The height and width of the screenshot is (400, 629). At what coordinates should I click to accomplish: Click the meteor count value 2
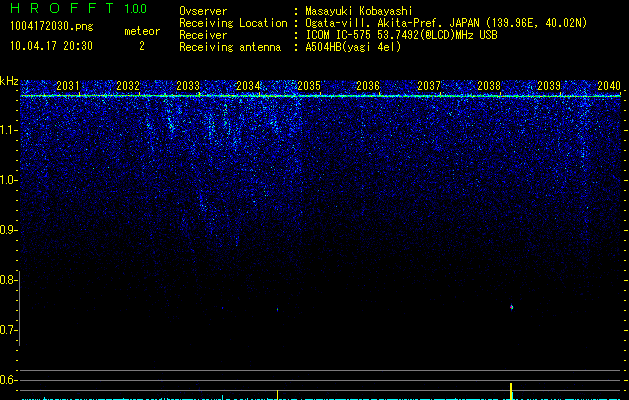pyautogui.click(x=142, y=46)
